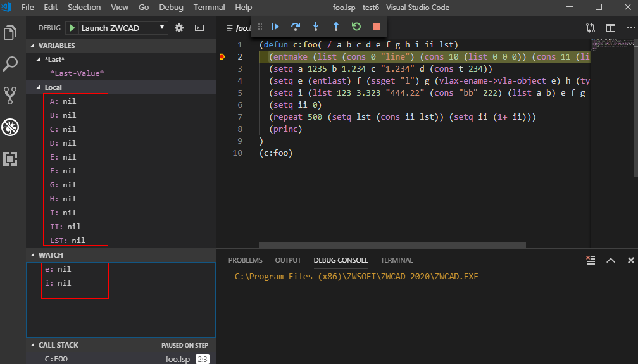Select the foo.lsp editor tab

[239, 28]
